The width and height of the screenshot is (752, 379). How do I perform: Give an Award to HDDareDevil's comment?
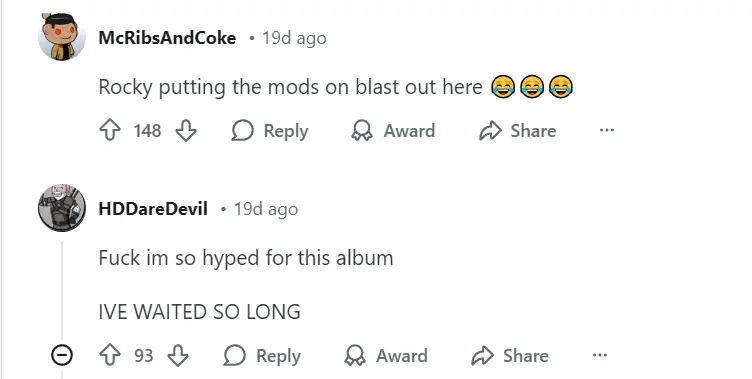pyautogui.click(x=386, y=356)
